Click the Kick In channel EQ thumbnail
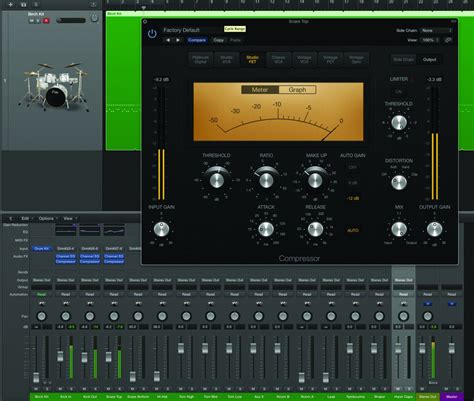 65,231
